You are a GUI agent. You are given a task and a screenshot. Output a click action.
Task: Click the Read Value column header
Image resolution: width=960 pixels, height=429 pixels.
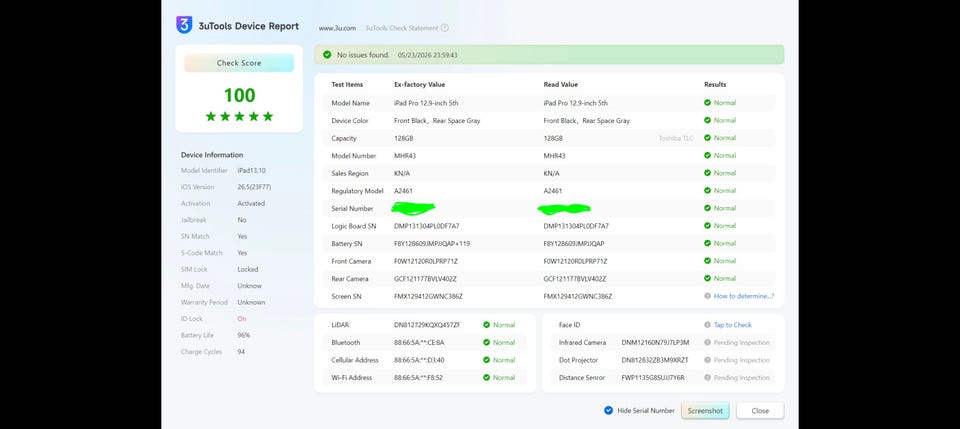[x=560, y=84]
